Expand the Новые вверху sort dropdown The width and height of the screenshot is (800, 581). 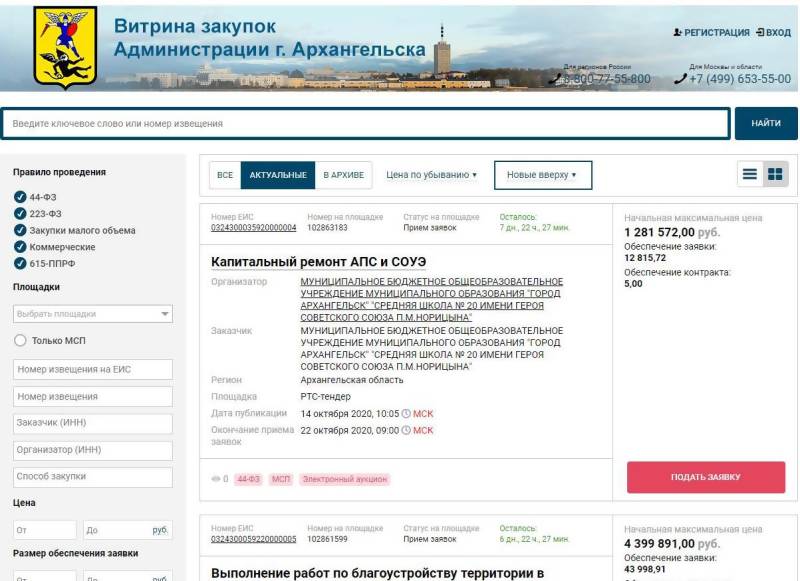(x=543, y=175)
